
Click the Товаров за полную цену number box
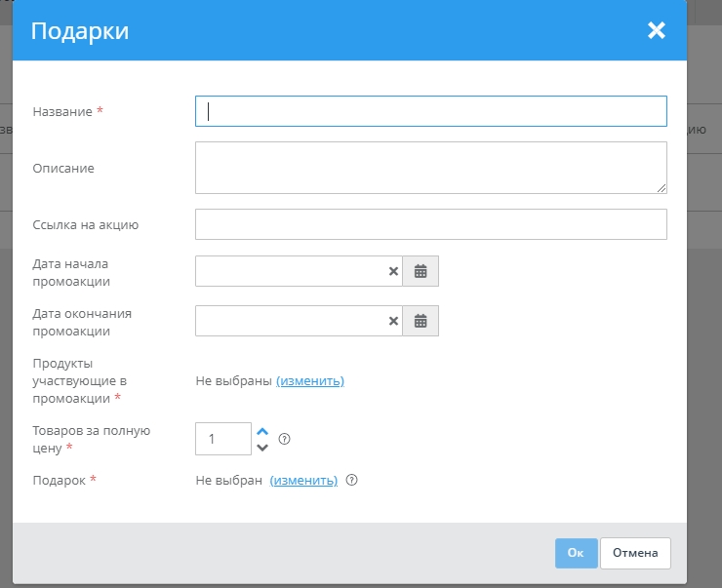point(222,439)
